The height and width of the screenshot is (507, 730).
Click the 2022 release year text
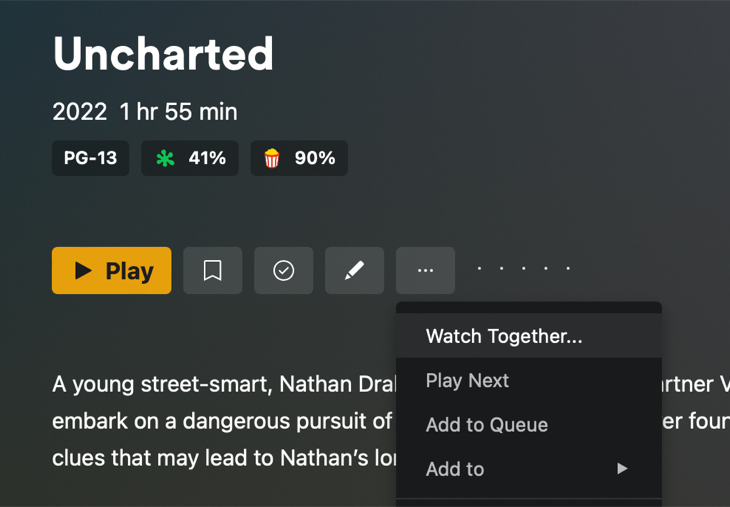pos(79,112)
